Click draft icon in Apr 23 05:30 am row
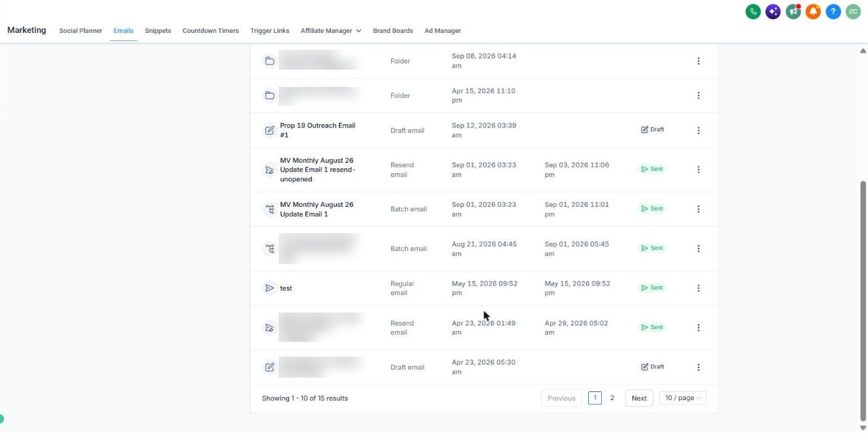The width and height of the screenshot is (868, 433). (269, 367)
